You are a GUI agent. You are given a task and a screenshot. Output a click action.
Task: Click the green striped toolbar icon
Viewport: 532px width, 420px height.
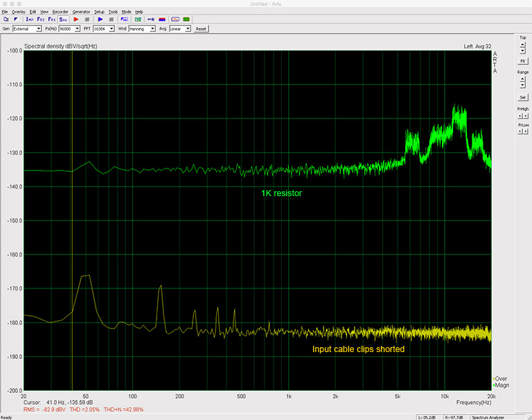(138, 19)
